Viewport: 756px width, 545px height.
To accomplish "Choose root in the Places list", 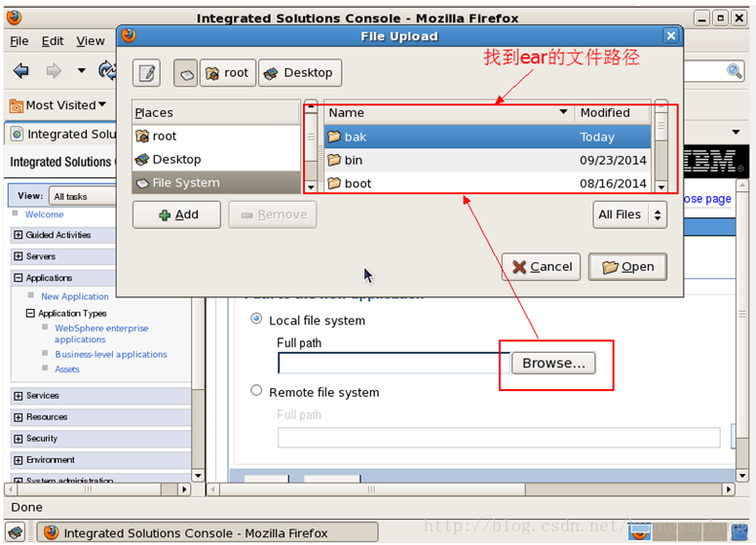I will coord(216,136).
